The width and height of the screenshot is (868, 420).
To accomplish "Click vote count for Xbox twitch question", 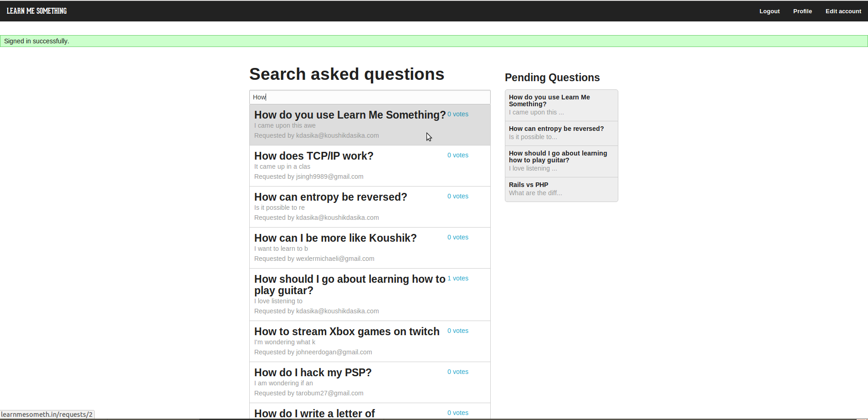I will click(457, 331).
